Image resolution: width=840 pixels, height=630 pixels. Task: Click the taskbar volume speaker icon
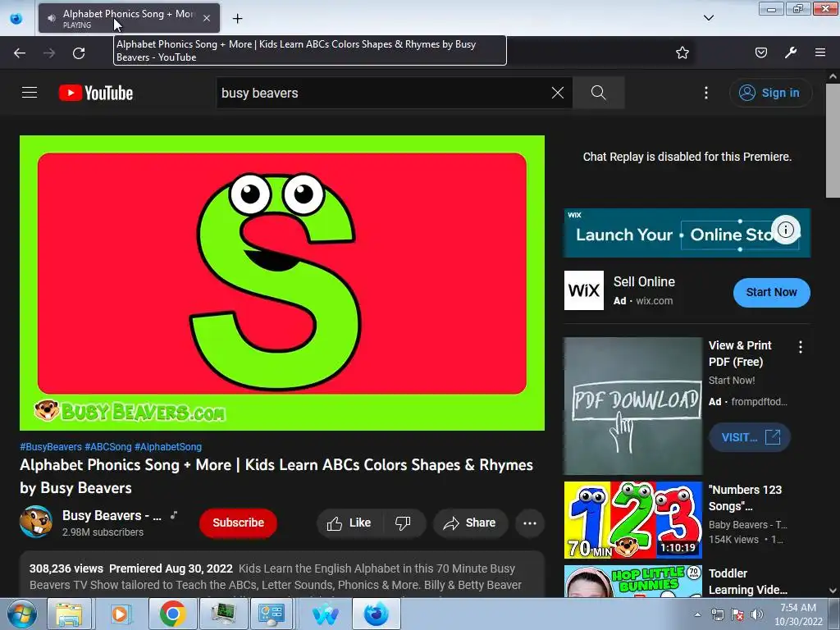pyautogui.click(x=757, y=614)
